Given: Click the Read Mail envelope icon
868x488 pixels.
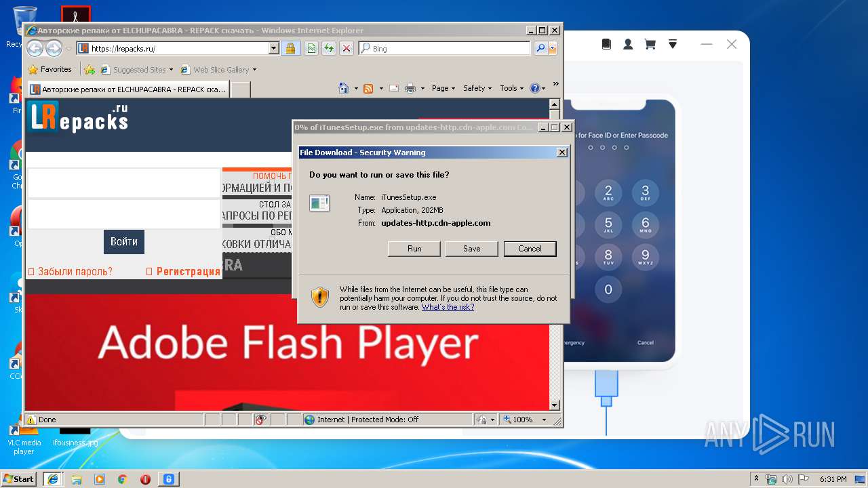Looking at the screenshot, I should click(x=393, y=88).
